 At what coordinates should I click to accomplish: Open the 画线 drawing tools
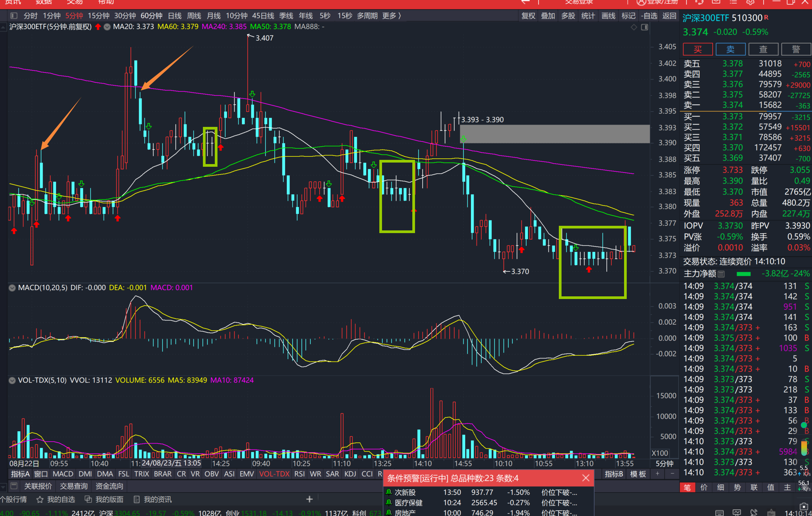pyautogui.click(x=608, y=16)
